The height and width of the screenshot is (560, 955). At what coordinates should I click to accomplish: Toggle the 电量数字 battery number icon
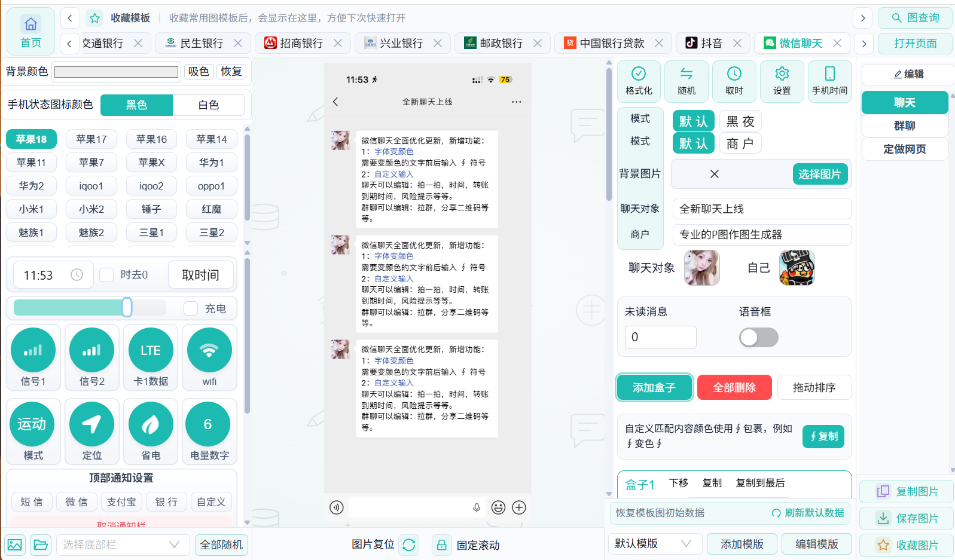tap(208, 424)
